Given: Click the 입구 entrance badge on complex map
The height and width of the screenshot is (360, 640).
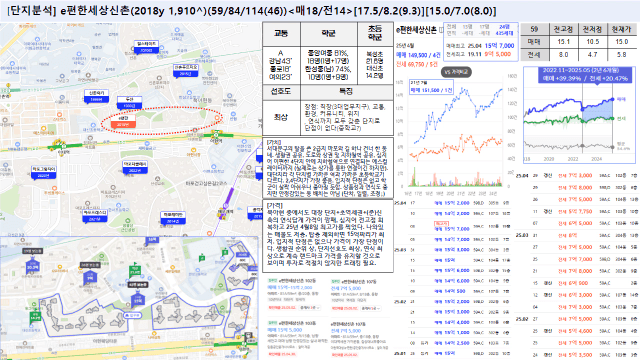Looking at the screenshot, I should [133, 315].
